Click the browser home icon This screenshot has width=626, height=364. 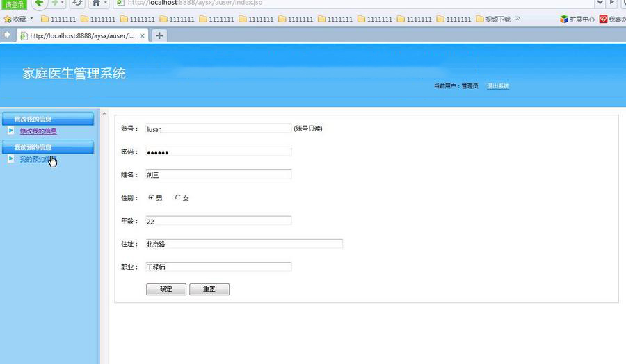(x=97, y=3)
